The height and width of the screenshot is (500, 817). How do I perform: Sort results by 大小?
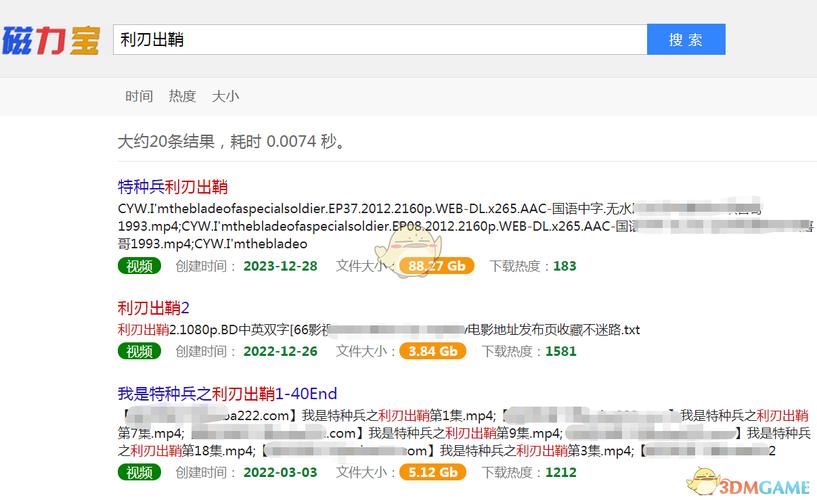click(x=225, y=96)
